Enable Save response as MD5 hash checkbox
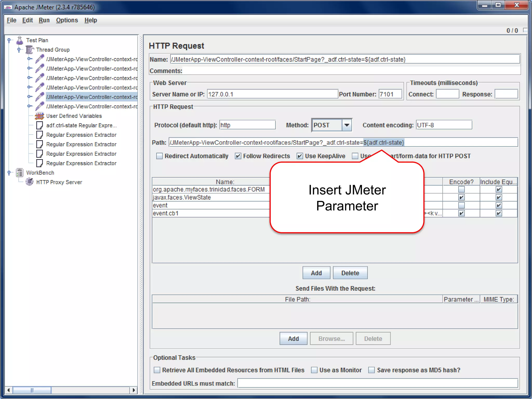Image resolution: width=532 pixels, height=399 pixels. pyautogui.click(x=371, y=370)
